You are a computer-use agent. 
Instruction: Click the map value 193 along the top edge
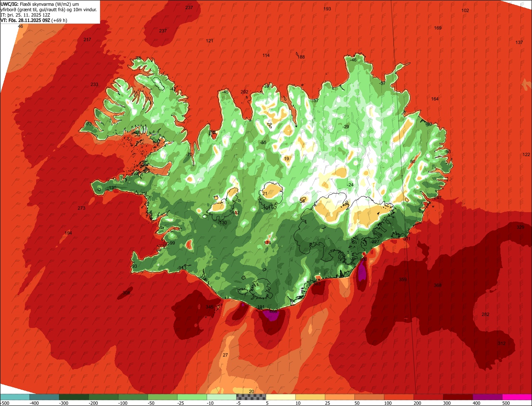(327, 9)
